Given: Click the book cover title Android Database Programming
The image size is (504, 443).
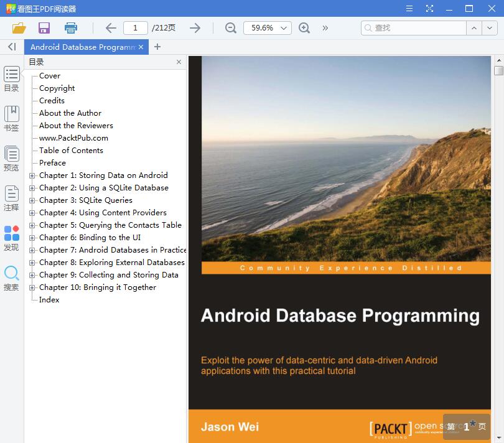Looking at the screenshot, I should click(340, 315).
